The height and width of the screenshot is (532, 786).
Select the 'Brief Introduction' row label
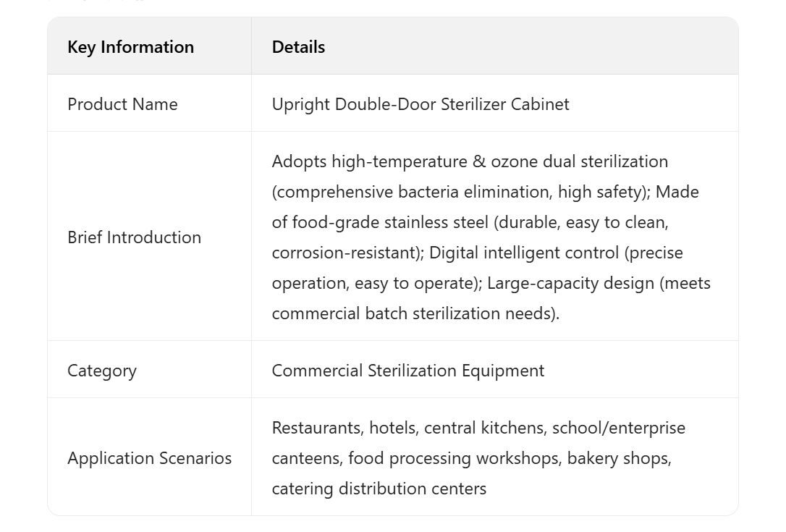tap(134, 237)
